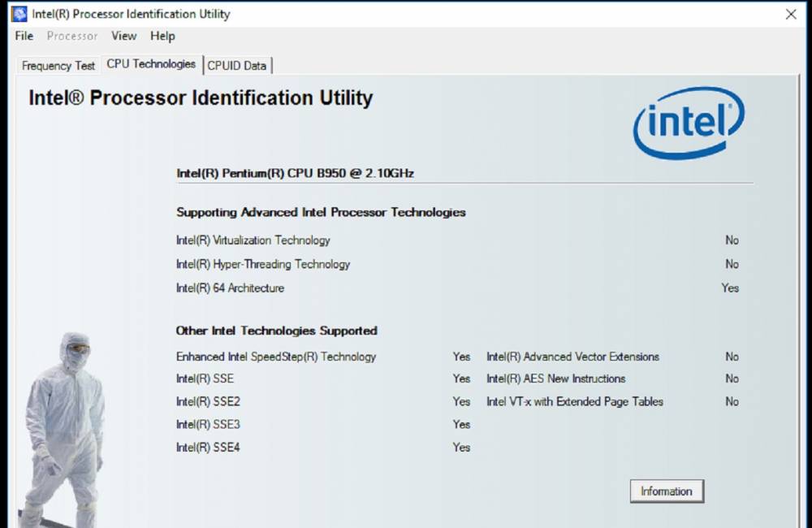
Task: Click the Yes value for Intel(R) SSE4
Action: (461, 447)
